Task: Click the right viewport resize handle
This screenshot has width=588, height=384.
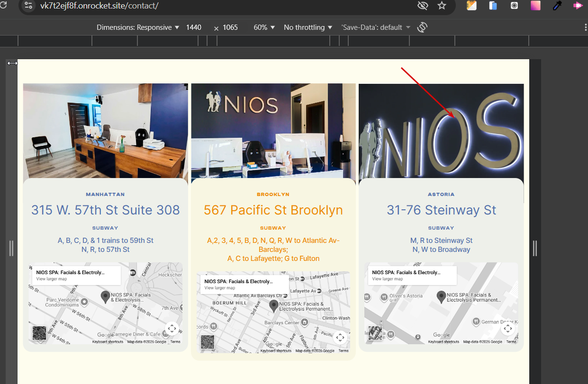Action: click(535, 248)
